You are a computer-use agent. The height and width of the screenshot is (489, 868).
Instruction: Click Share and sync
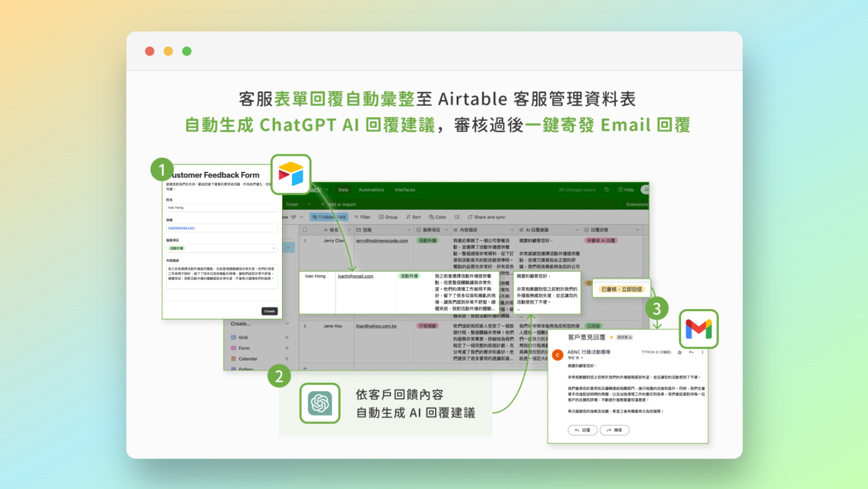(487, 217)
